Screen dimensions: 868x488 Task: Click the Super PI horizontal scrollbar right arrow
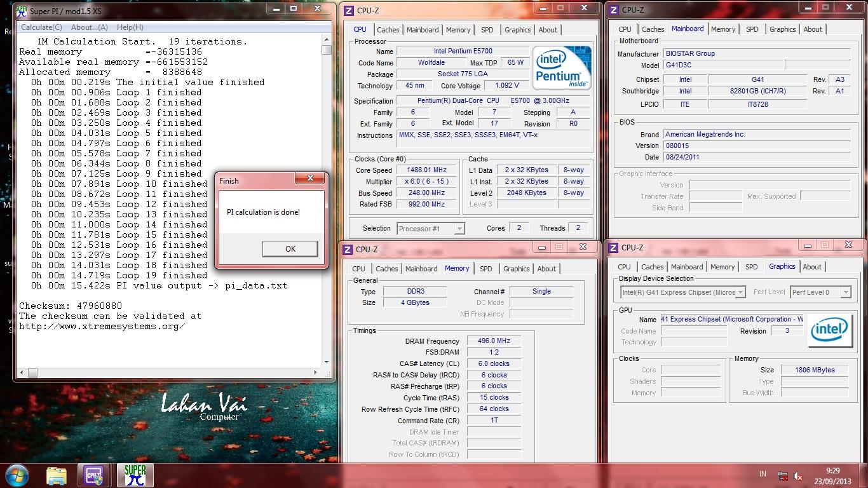[x=316, y=372]
